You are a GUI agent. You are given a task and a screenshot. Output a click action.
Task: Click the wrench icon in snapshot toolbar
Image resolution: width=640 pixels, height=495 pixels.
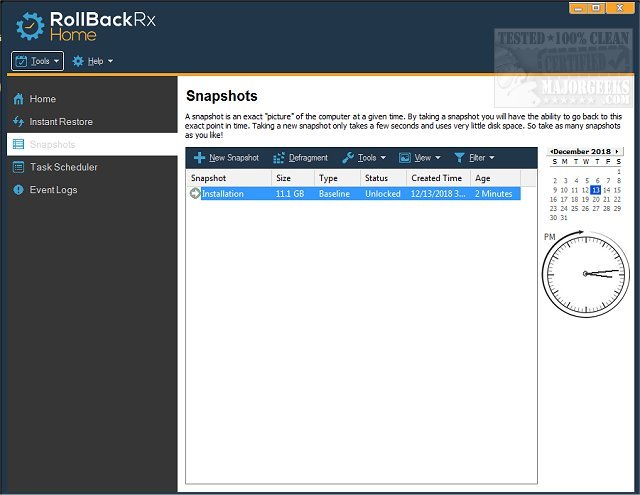(348, 158)
